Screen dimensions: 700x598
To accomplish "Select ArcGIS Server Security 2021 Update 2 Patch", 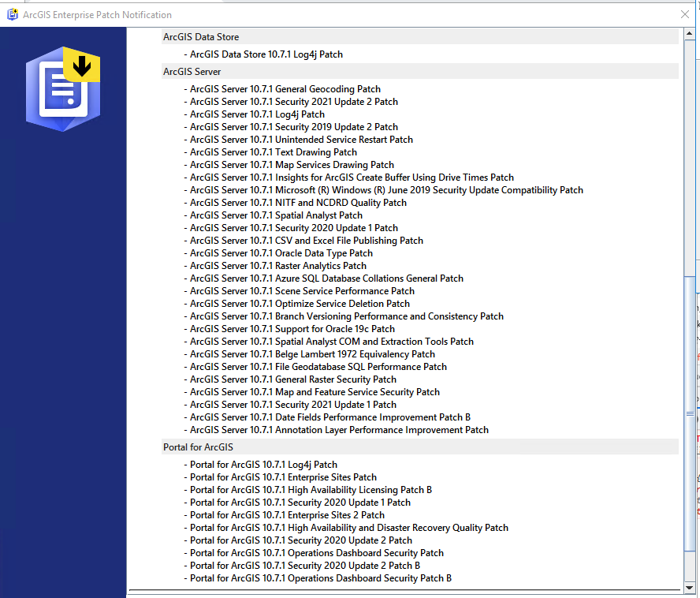I will pos(291,102).
